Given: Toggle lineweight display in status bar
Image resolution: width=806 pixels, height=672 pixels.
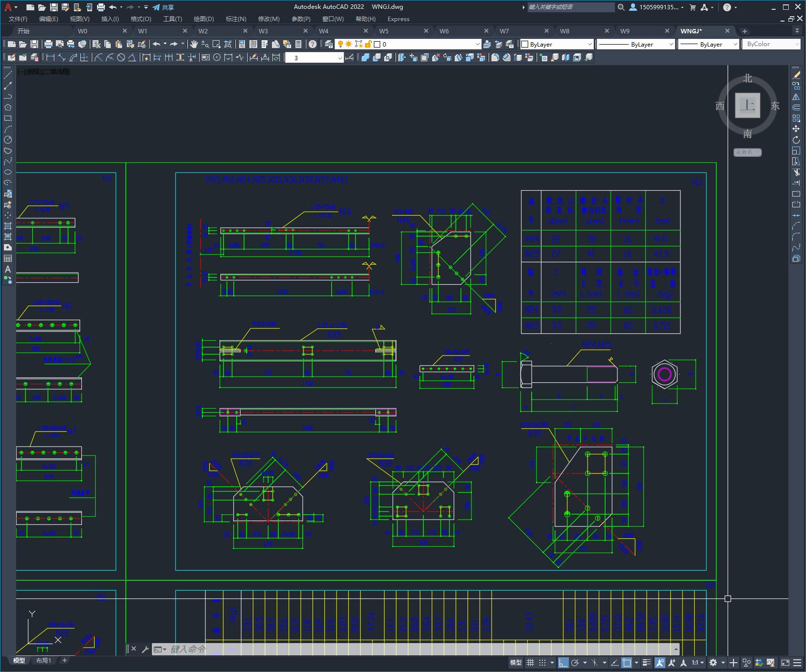Looking at the screenshot, I should pos(647,663).
